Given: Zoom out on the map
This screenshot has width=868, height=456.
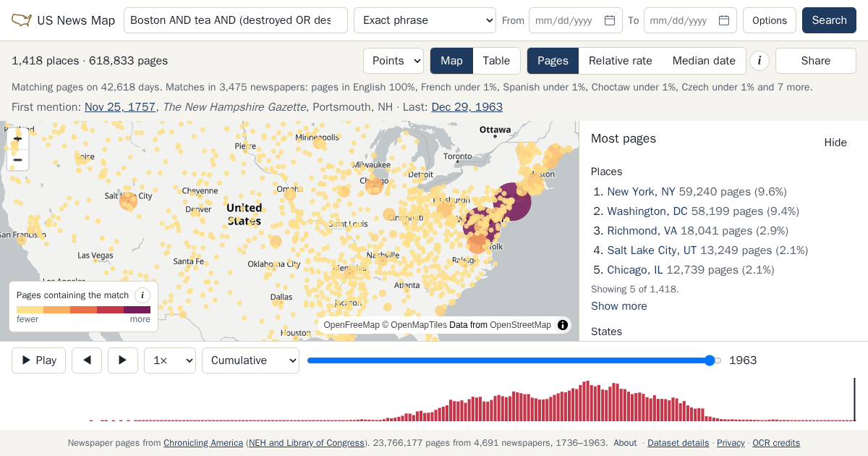Looking at the screenshot, I should 18,160.
